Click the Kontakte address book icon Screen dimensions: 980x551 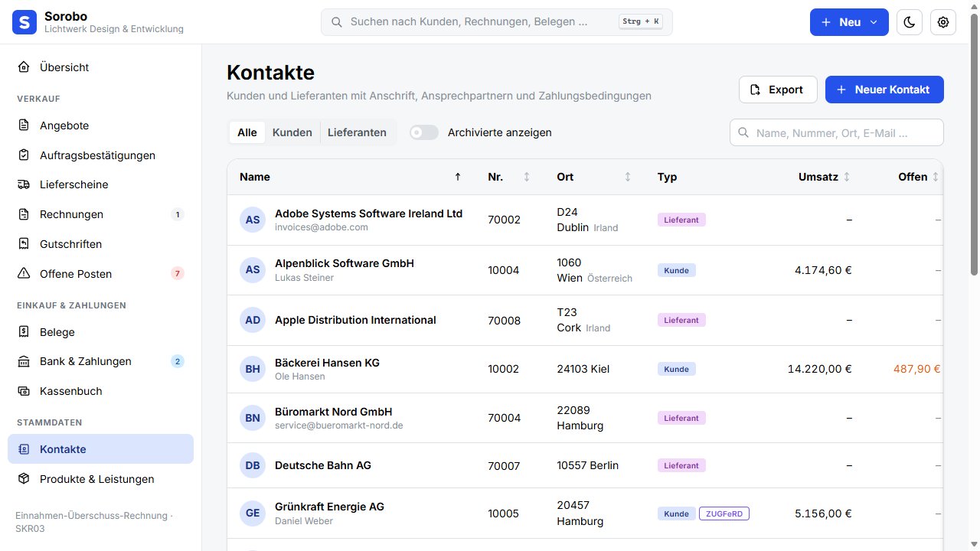24,449
